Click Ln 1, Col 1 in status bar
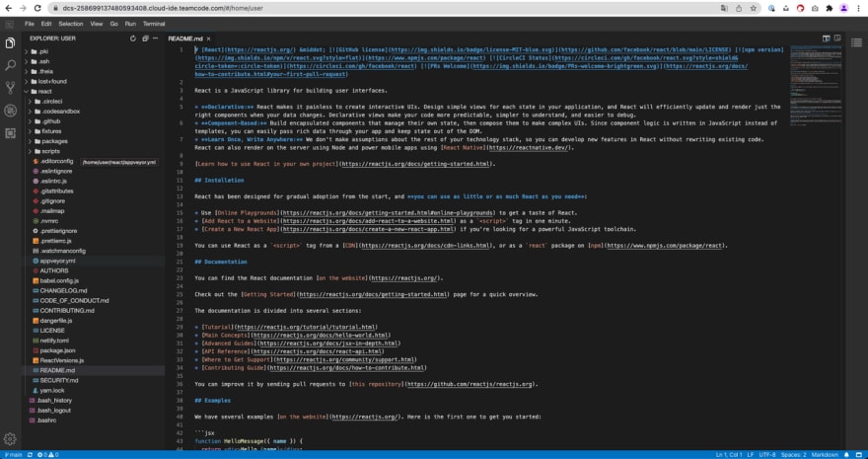Screen dimensions: 868x459 tap(729, 455)
